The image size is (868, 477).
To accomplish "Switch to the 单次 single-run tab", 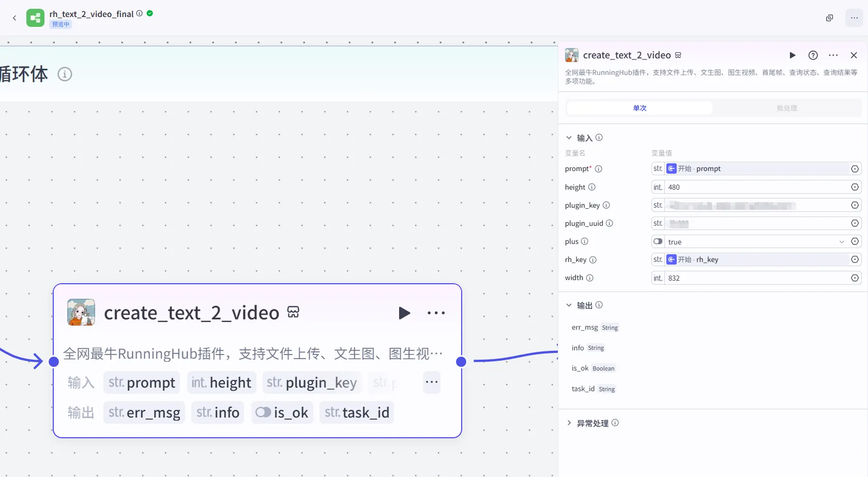I will (640, 108).
